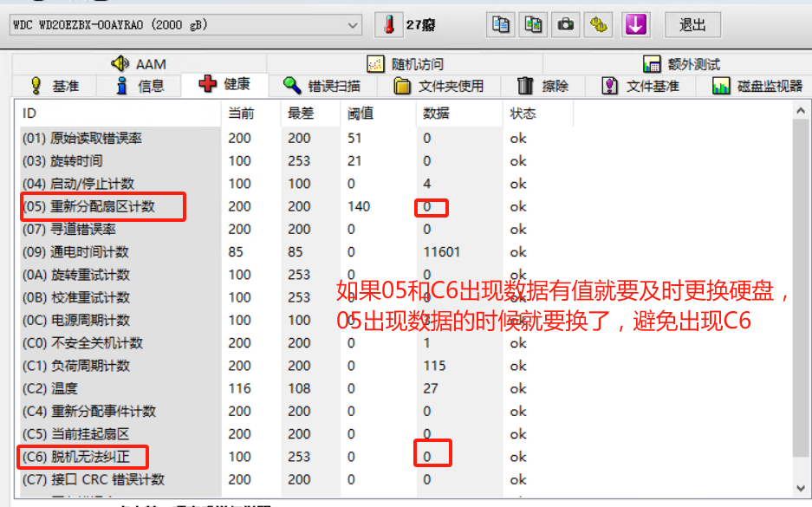Viewport: 812px width, 507px height.
Task: Click the copy screenshot toolbar icon
Action: [533, 25]
